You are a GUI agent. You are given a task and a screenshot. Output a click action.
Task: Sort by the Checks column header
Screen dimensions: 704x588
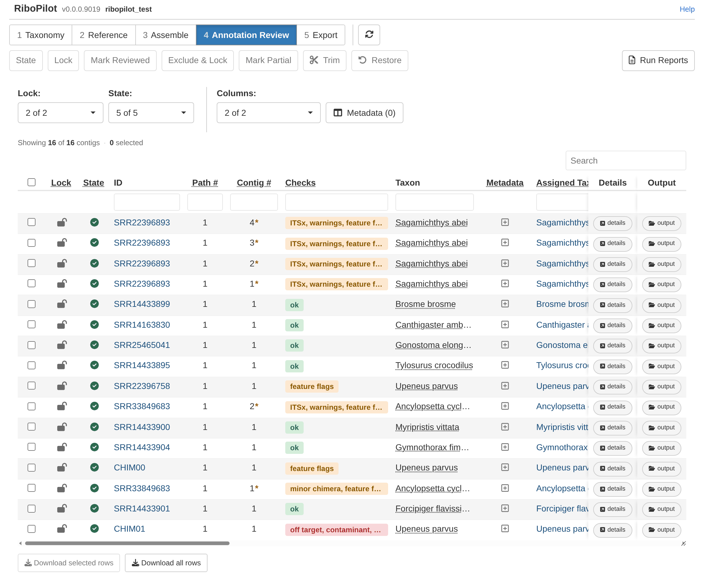point(300,183)
